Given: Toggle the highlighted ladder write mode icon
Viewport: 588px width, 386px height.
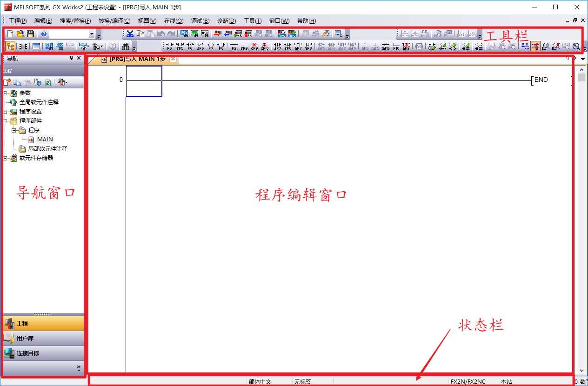Looking at the screenshot, I should (x=535, y=46).
